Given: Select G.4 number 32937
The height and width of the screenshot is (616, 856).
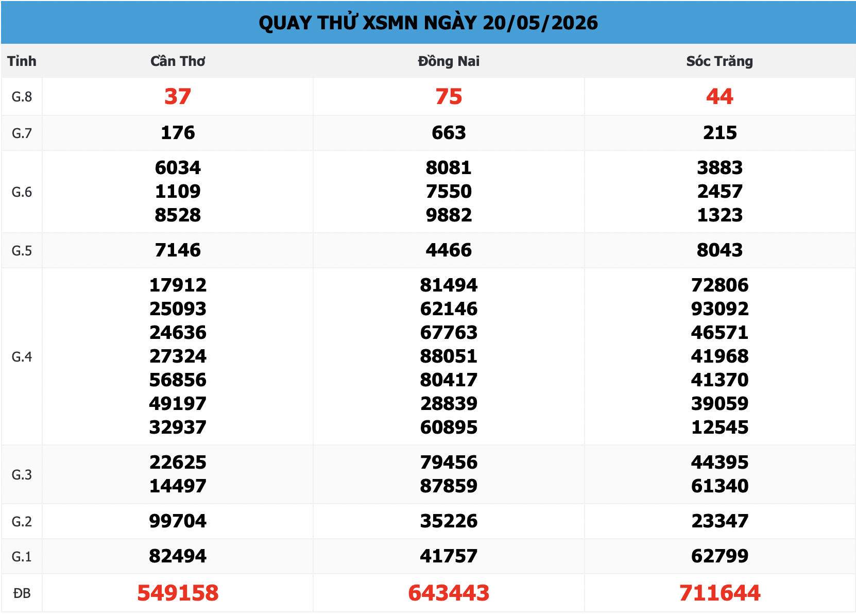Looking at the screenshot, I should pos(178,427).
